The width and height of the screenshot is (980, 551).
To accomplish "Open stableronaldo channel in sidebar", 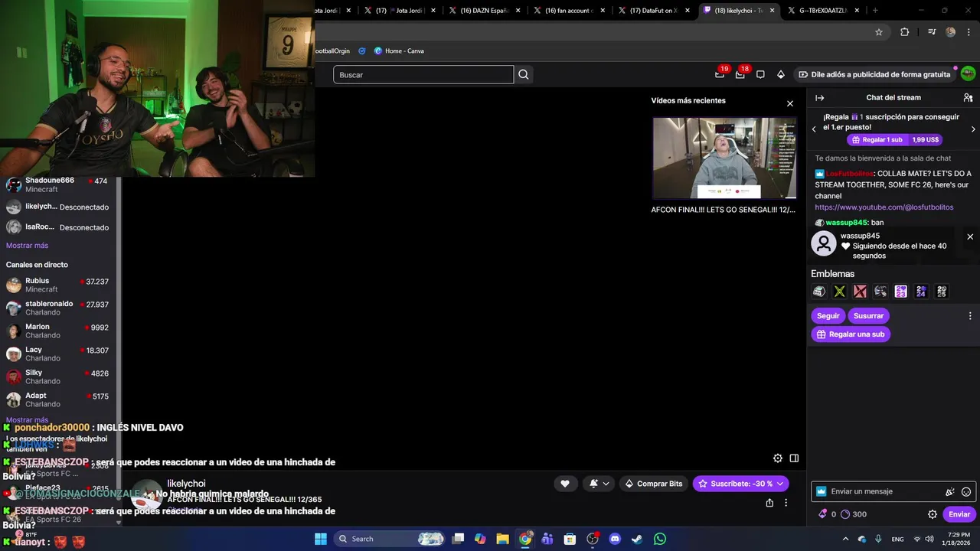I will (x=57, y=308).
